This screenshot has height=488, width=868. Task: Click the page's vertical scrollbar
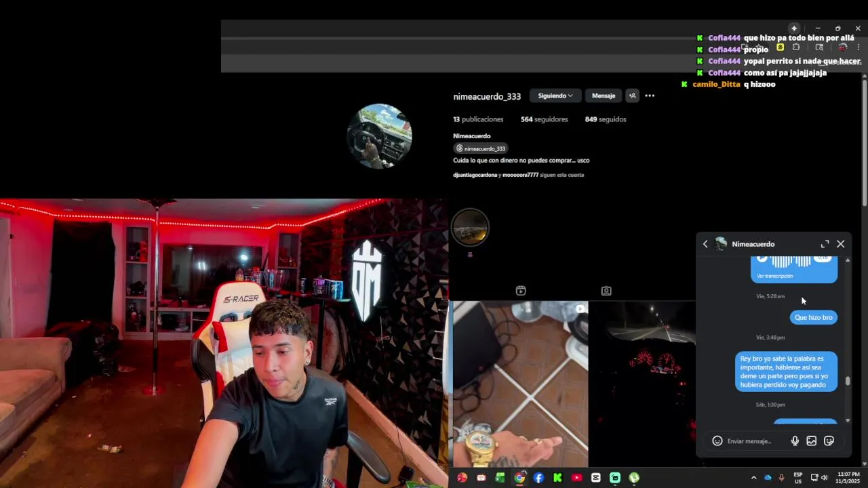pyautogui.click(x=865, y=142)
